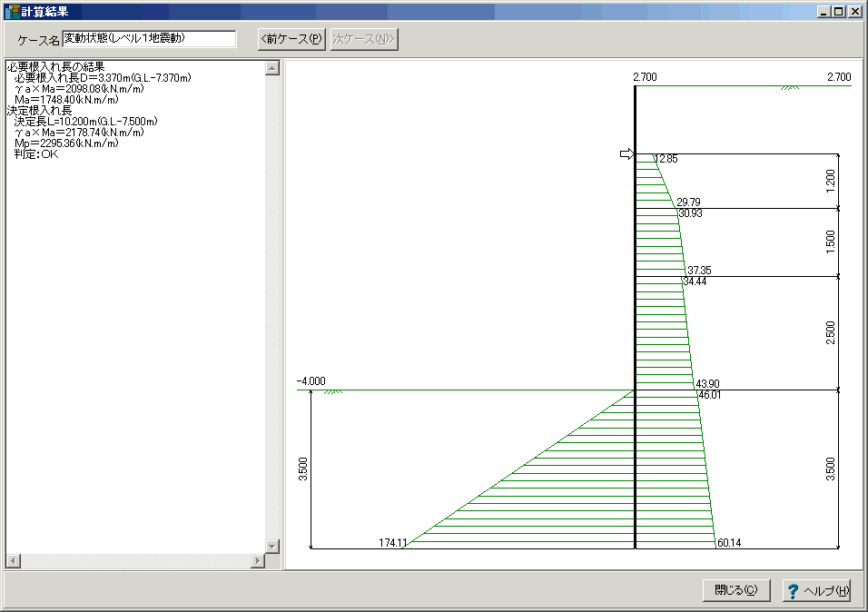The width and height of the screenshot is (868, 612).
Task: Click the ground hatch symbol at level -4.000
Action: tap(333, 391)
